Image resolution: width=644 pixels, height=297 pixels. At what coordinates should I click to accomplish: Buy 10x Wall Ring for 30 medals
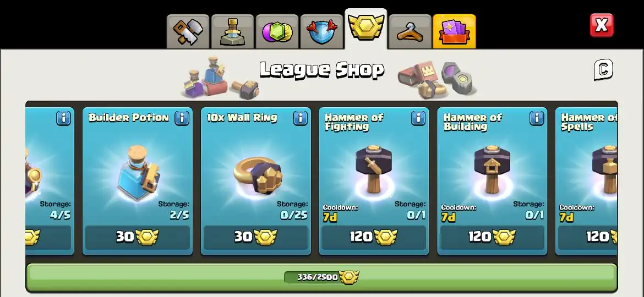(256, 237)
